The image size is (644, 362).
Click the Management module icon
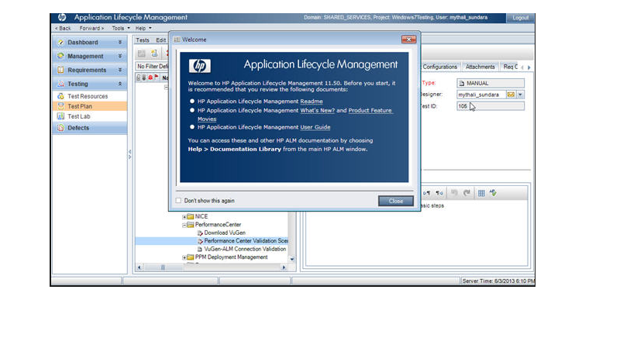click(x=60, y=56)
